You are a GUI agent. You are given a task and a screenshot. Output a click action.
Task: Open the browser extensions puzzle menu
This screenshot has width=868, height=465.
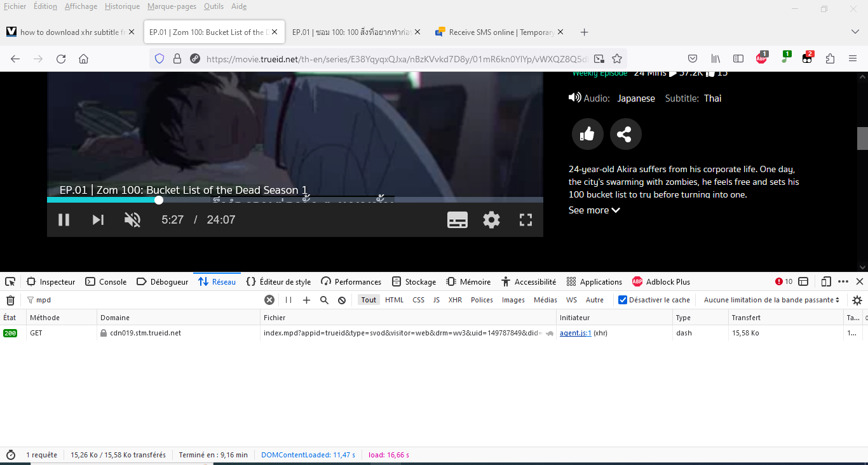830,58
